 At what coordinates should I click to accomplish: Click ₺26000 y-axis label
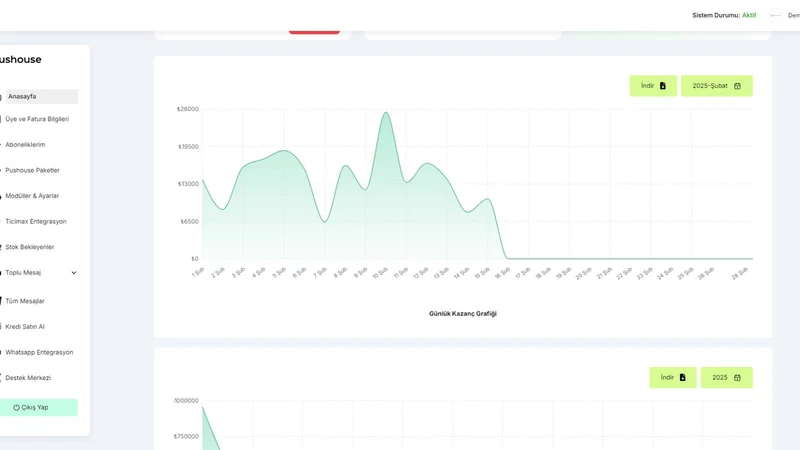click(x=188, y=109)
